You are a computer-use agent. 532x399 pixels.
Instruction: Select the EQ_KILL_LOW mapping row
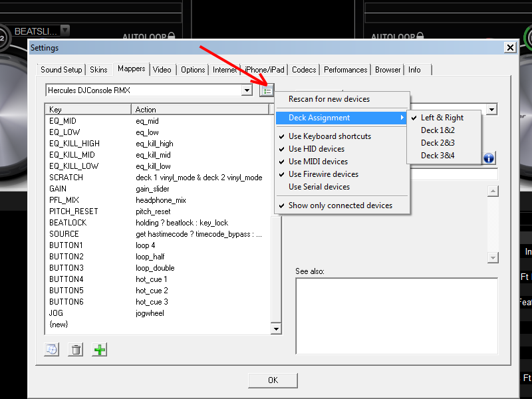point(158,166)
